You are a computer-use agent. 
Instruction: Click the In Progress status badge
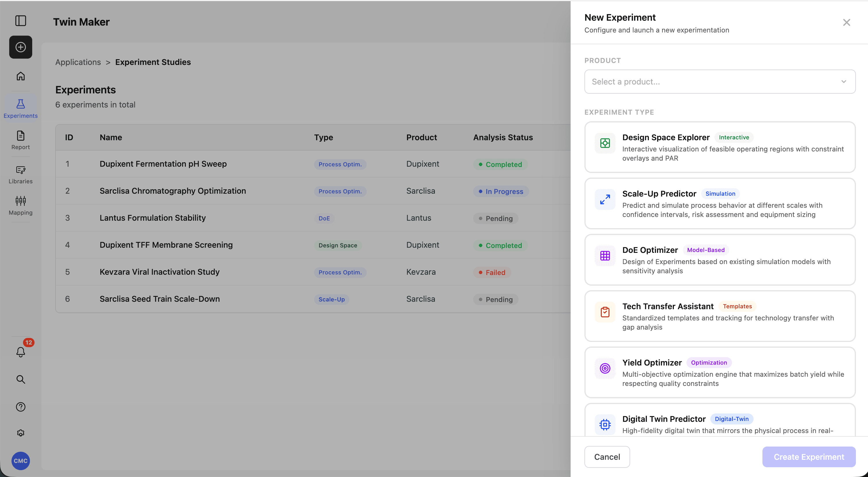(501, 191)
